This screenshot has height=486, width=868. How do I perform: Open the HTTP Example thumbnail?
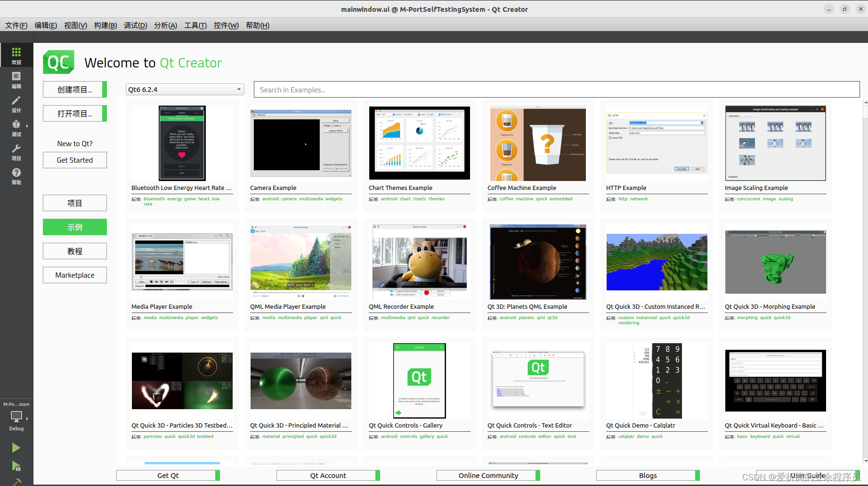point(657,143)
